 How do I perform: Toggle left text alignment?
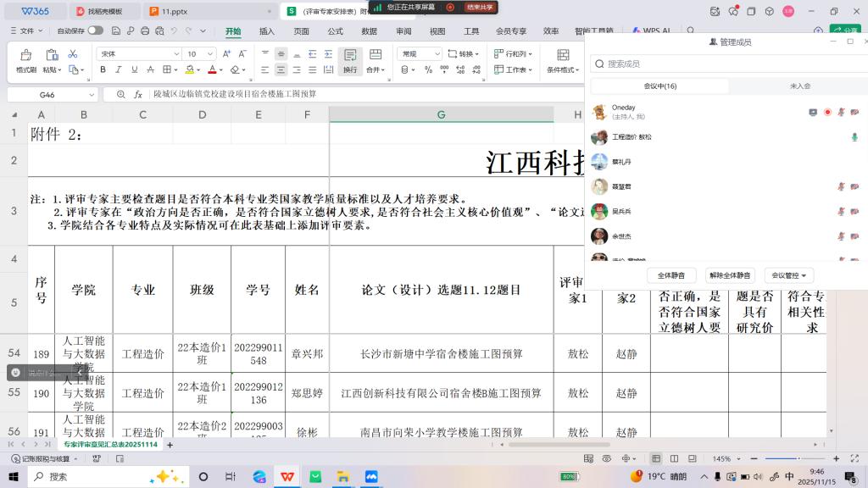[265, 69]
